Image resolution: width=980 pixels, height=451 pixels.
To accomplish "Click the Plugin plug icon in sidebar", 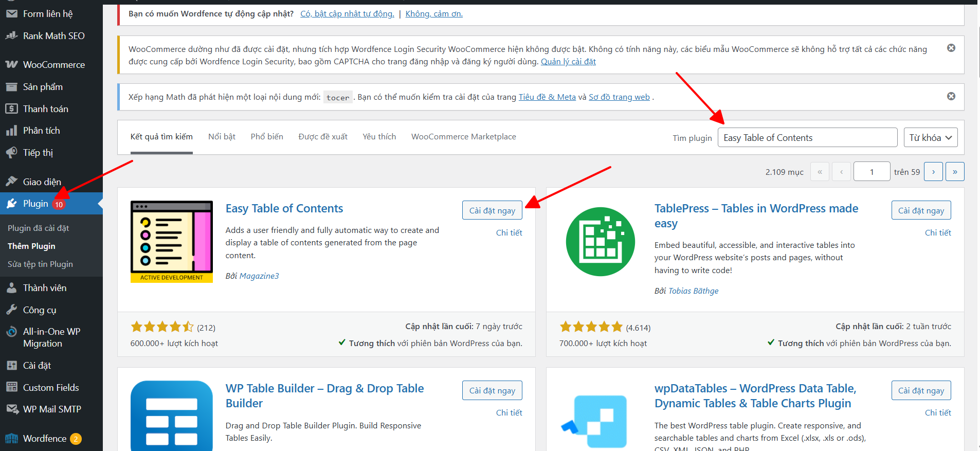I will point(11,204).
